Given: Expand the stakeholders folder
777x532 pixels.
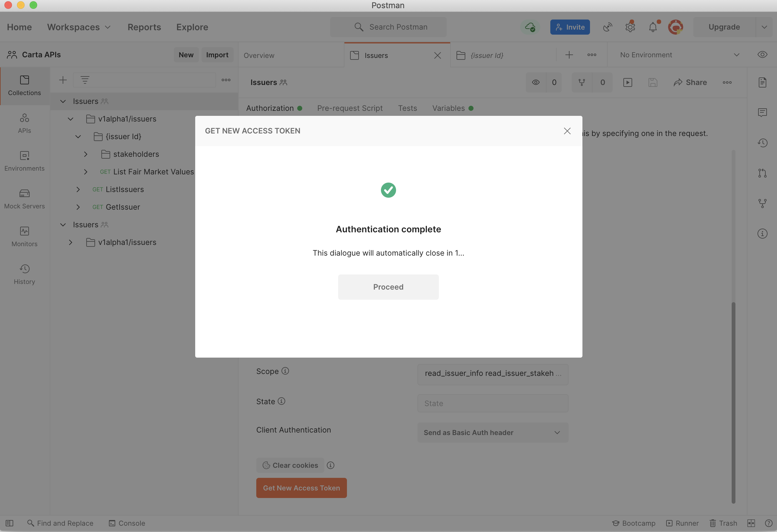Looking at the screenshot, I should pyautogui.click(x=86, y=154).
